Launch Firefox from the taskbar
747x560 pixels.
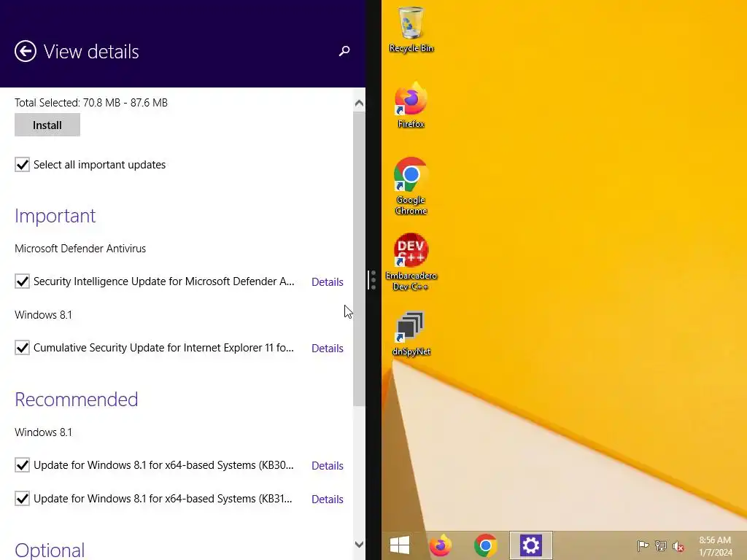tap(440, 545)
